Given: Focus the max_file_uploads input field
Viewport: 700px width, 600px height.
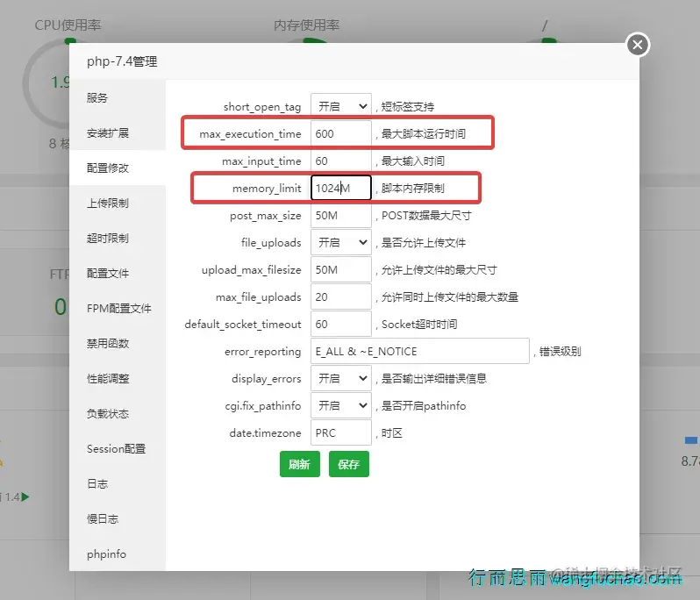Looking at the screenshot, I should (x=341, y=296).
